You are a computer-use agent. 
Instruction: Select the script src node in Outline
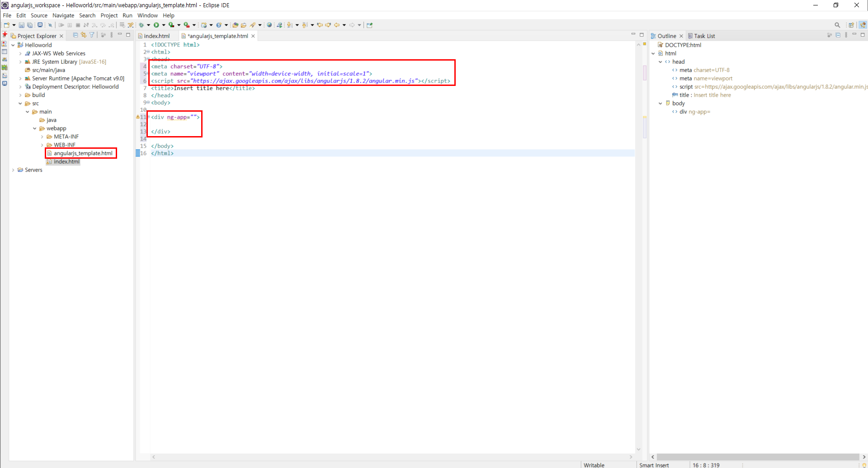769,87
